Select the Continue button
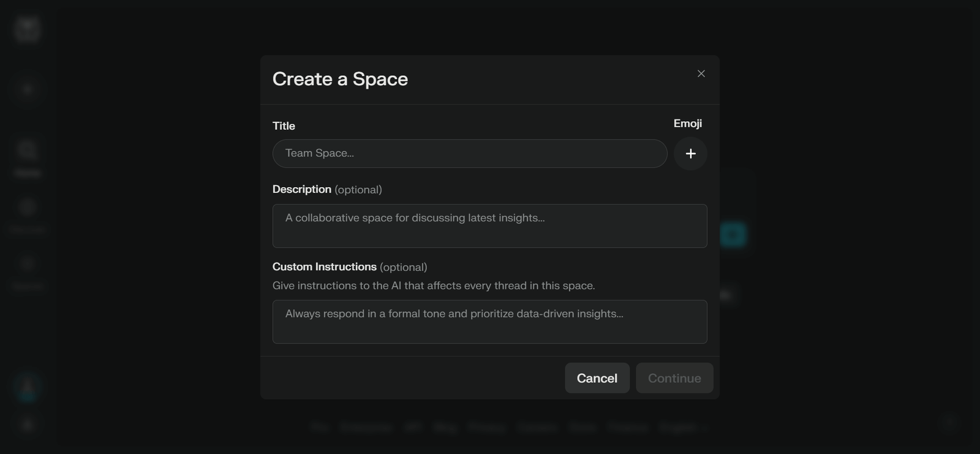The height and width of the screenshot is (454, 980). [674, 378]
